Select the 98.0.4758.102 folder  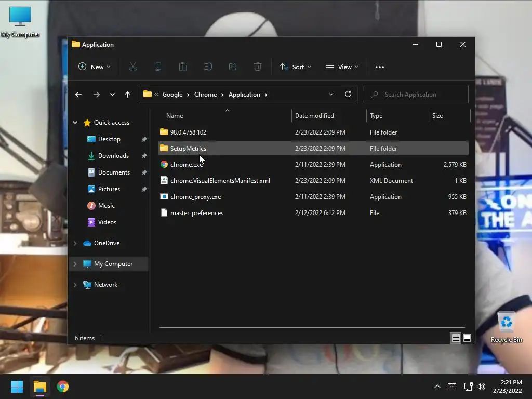pos(188,132)
